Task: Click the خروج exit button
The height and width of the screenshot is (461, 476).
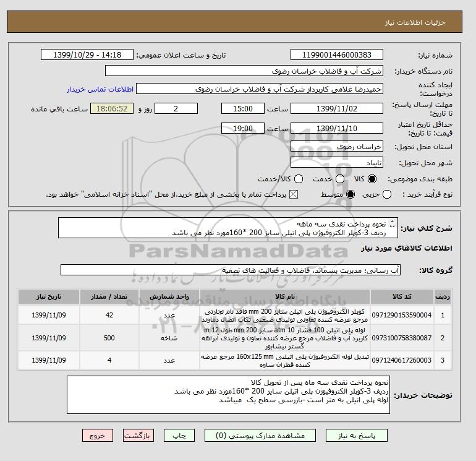Action: pos(98,436)
